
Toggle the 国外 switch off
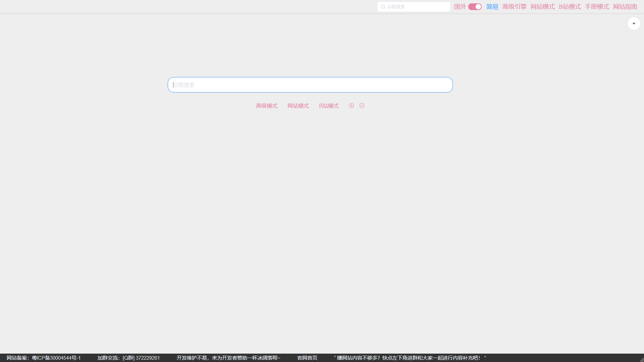(475, 7)
